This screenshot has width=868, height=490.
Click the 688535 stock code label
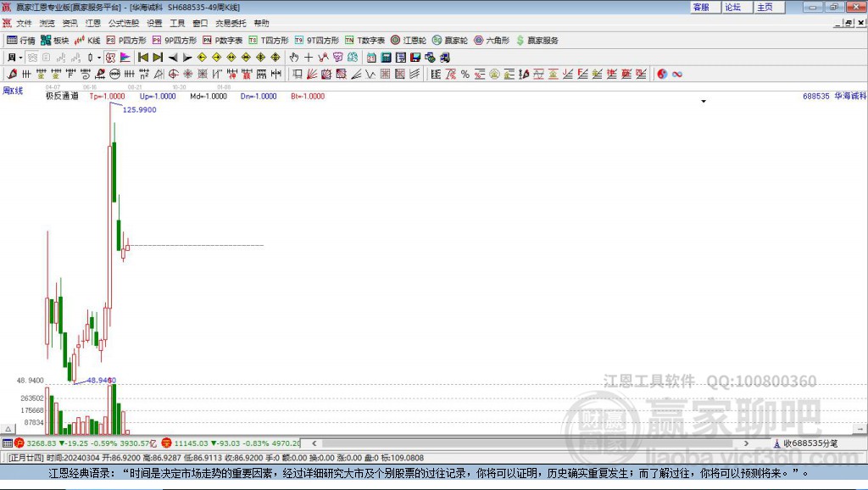[x=816, y=96]
